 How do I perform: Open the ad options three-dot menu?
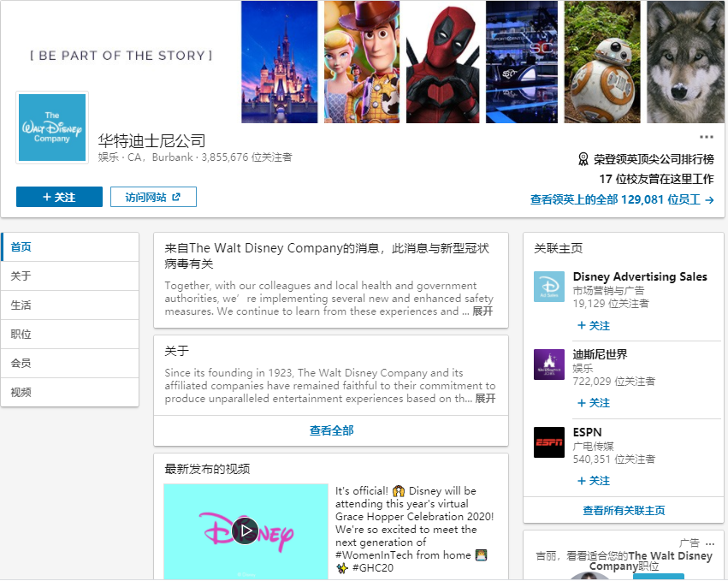[x=709, y=543]
